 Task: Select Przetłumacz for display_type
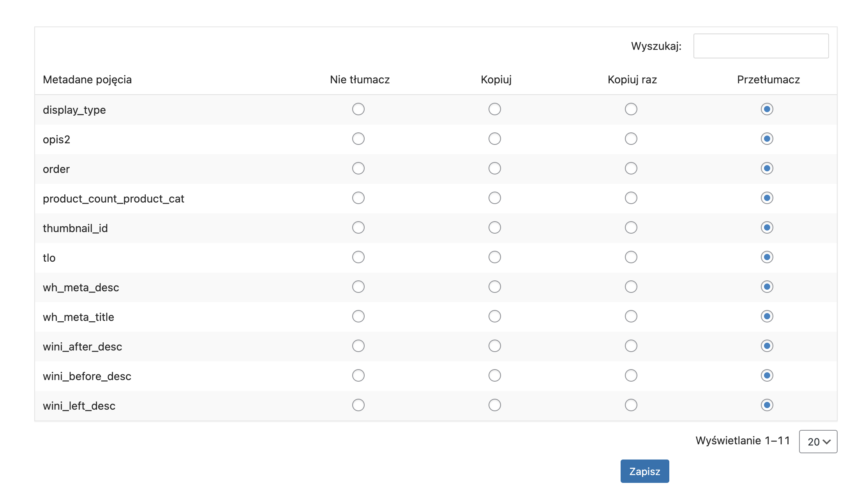pyautogui.click(x=767, y=109)
